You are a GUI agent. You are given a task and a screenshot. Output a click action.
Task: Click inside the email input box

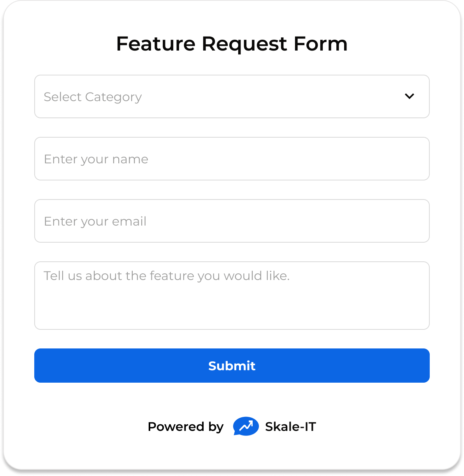tap(232, 221)
